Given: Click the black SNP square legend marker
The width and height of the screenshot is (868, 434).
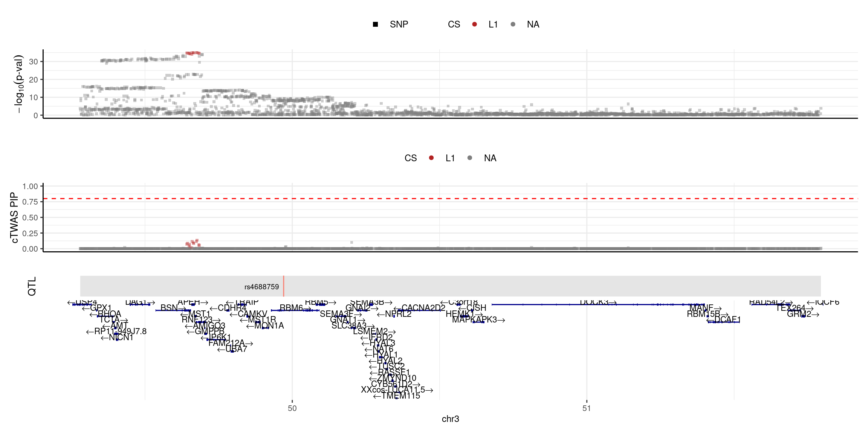Looking at the screenshot, I should pyautogui.click(x=375, y=24).
